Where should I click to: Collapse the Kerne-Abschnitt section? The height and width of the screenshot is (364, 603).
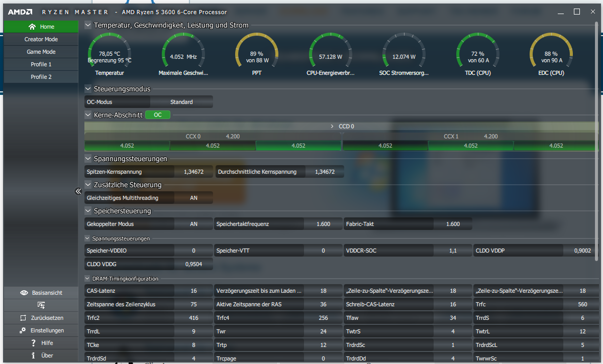point(88,115)
